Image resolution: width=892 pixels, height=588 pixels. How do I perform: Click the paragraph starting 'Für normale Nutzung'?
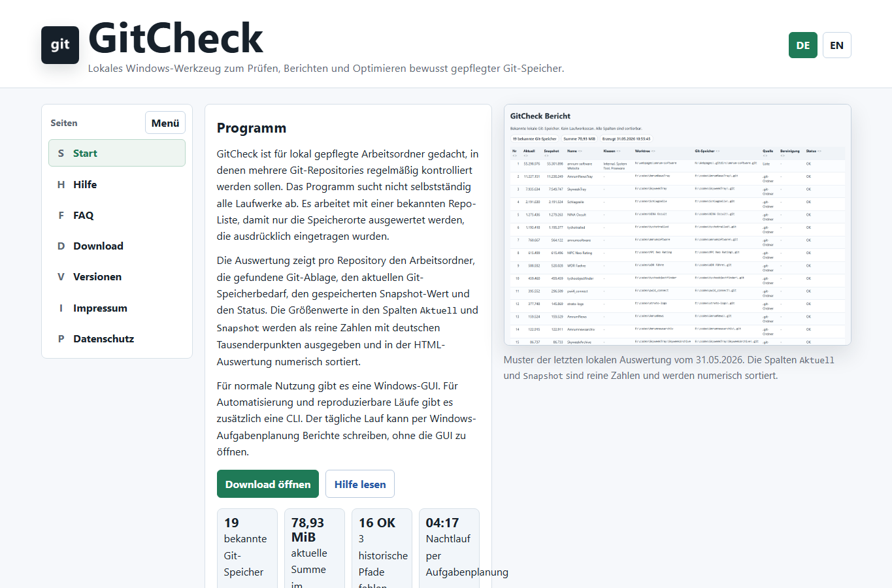click(x=348, y=419)
